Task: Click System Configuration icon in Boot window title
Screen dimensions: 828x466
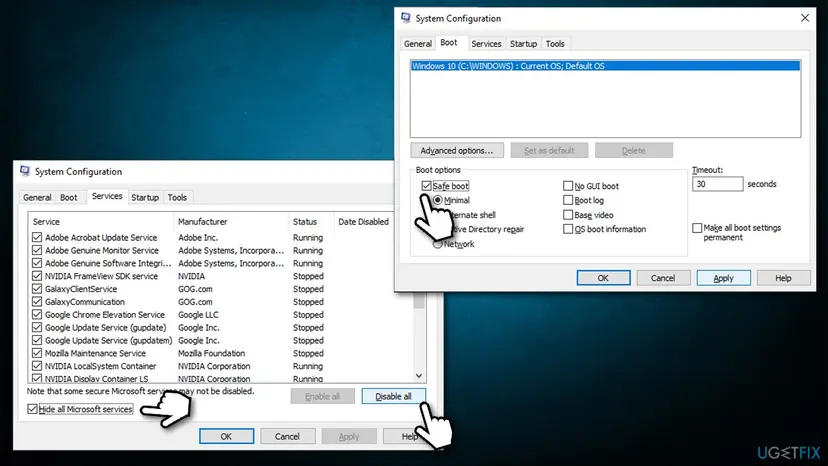Action: click(406, 18)
